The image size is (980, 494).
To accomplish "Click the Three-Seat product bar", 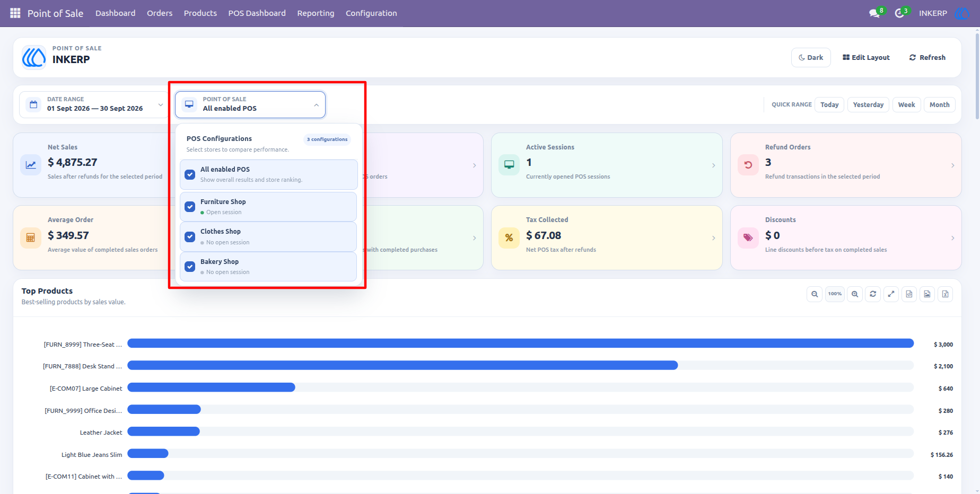I will pyautogui.click(x=521, y=343).
